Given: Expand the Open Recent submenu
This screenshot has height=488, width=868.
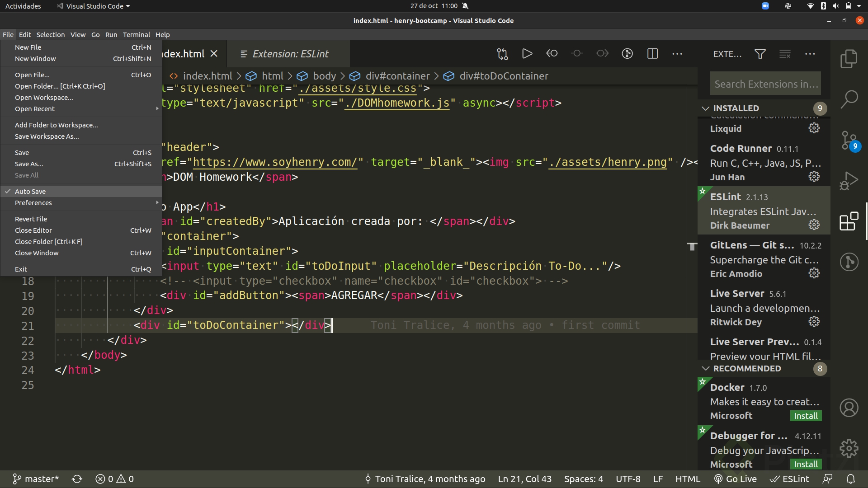Looking at the screenshot, I should [x=81, y=109].
